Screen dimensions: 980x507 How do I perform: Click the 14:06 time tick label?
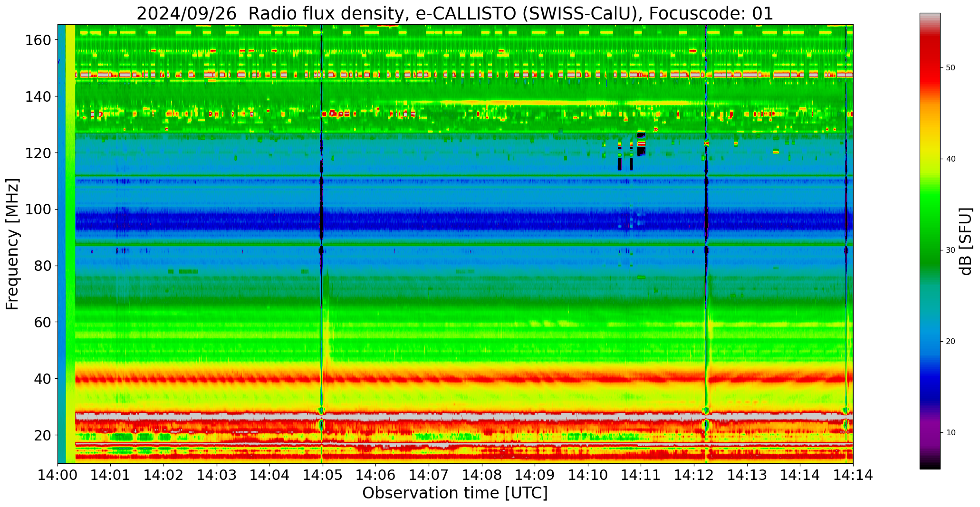pyautogui.click(x=376, y=475)
